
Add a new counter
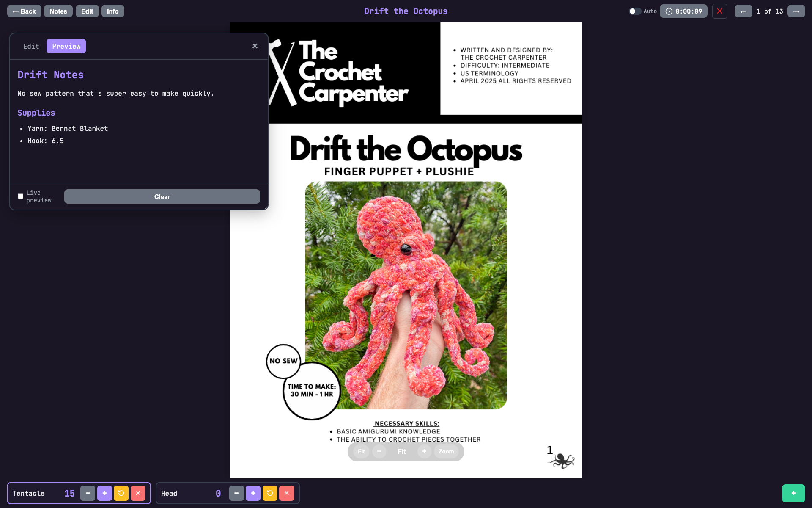coord(793,493)
